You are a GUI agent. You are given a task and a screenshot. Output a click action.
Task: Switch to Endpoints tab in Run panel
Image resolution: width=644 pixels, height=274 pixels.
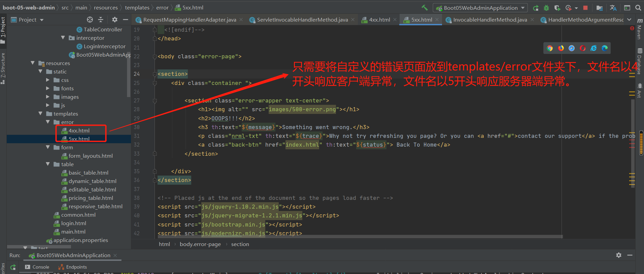(73, 267)
